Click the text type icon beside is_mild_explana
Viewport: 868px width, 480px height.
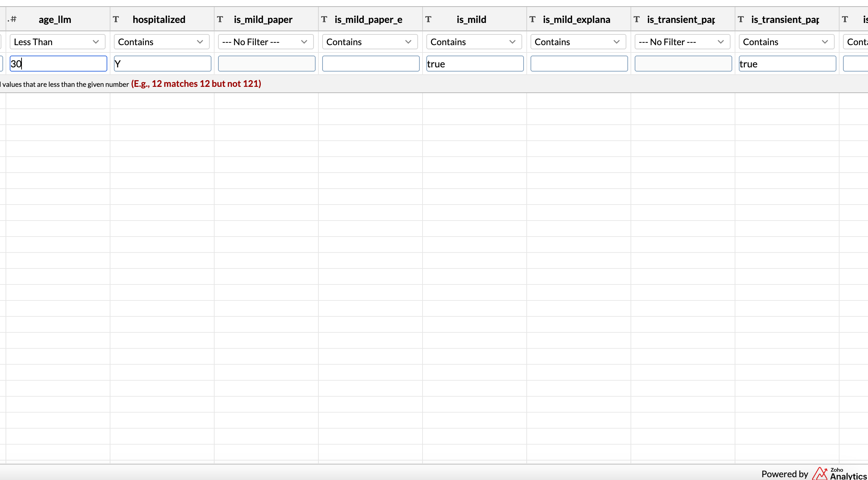tap(533, 19)
